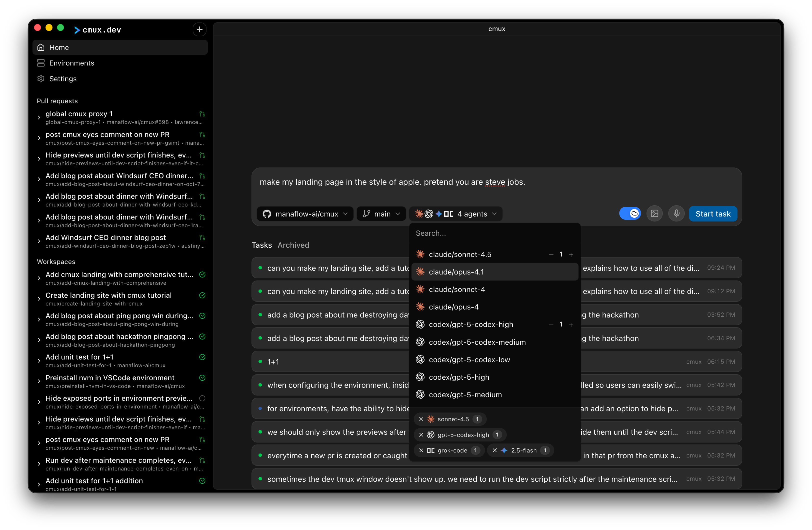Open the image attachment picker
The width and height of the screenshot is (812, 530).
tap(654, 213)
